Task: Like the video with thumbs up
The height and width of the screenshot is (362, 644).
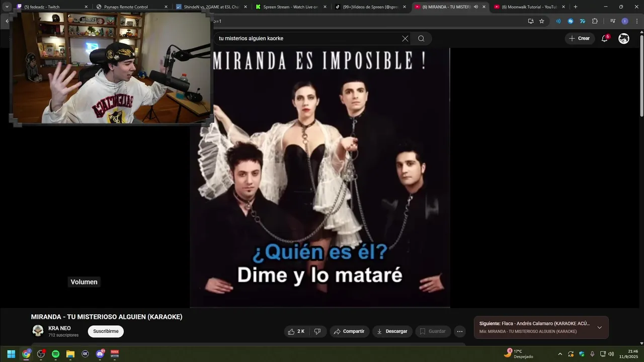Action: [296, 331]
